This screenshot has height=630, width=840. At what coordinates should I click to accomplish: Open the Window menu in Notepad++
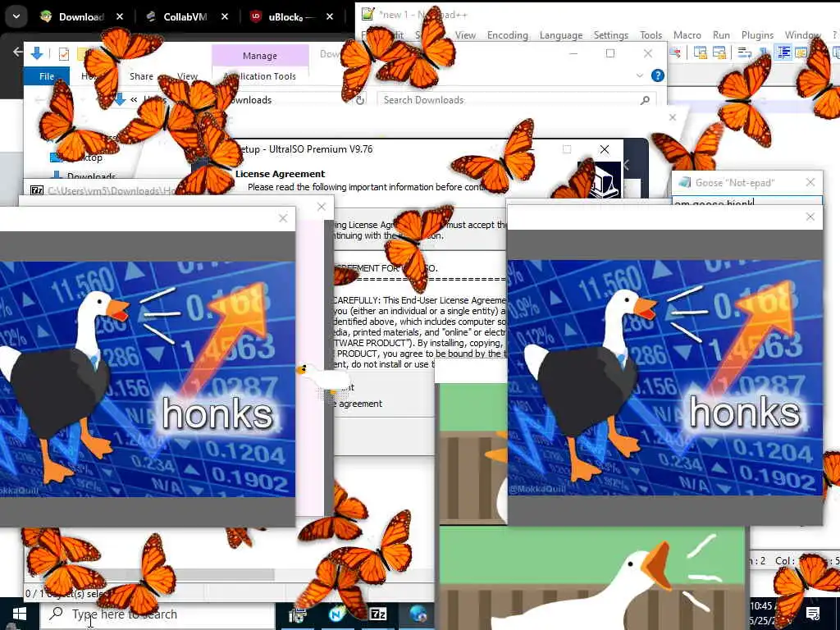point(802,34)
